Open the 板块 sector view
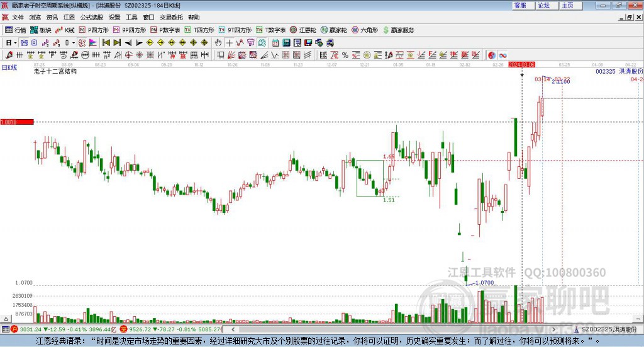This screenshot has height=347, width=644. pyautogui.click(x=40, y=30)
